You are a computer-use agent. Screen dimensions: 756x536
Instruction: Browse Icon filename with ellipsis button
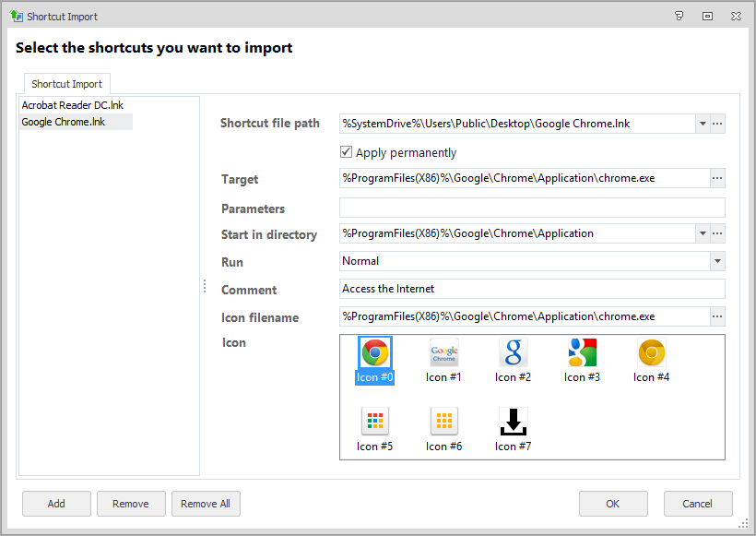point(717,316)
